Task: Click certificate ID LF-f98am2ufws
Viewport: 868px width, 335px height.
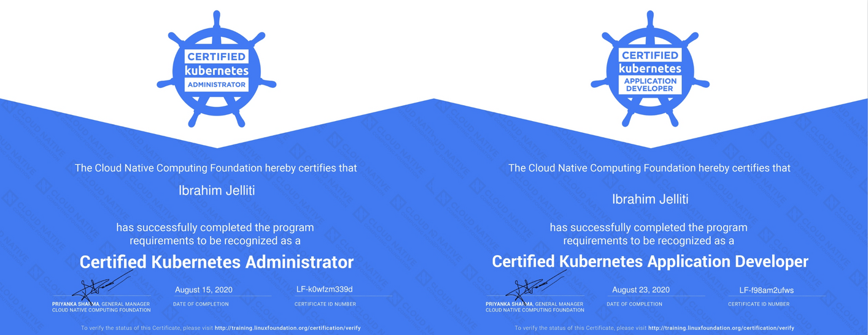Action: (766, 290)
